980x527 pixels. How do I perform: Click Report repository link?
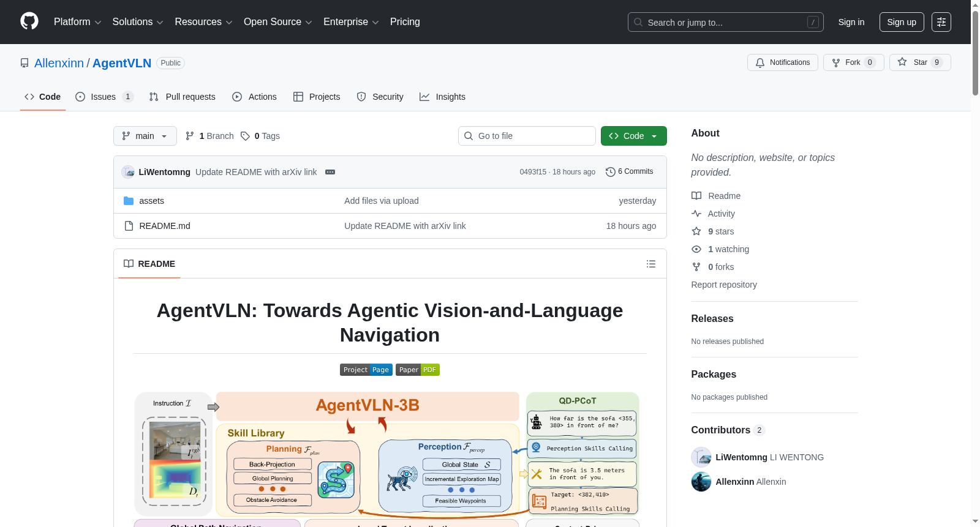[724, 285]
